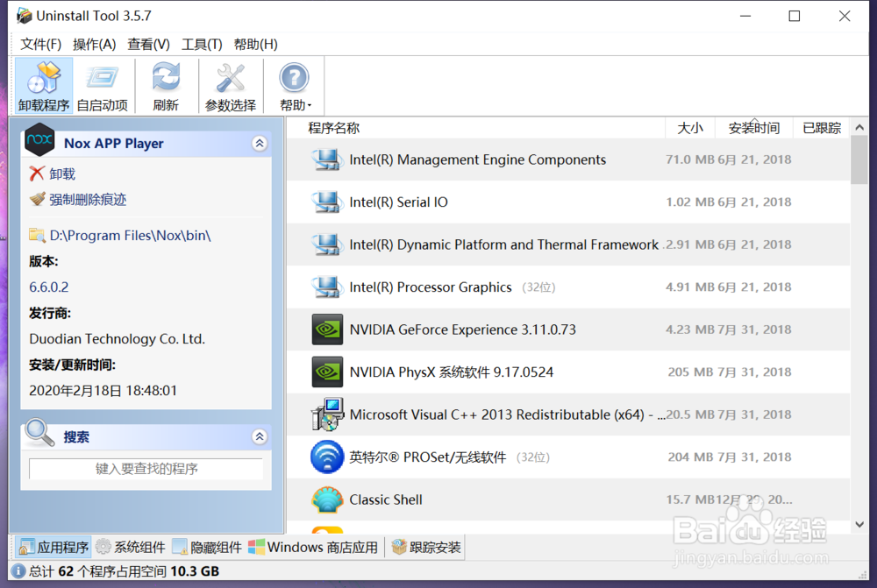Open the 操作(A) menu
877x588 pixels.
click(94, 44)
